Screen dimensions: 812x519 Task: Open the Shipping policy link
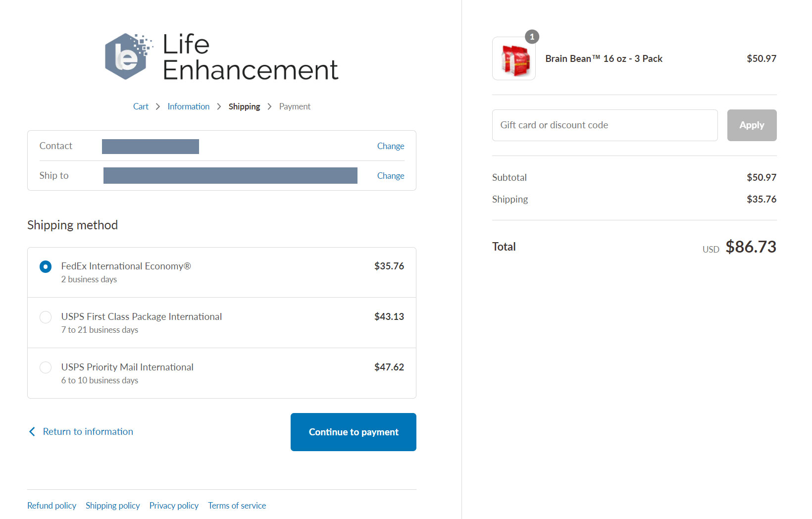[112, 506]
